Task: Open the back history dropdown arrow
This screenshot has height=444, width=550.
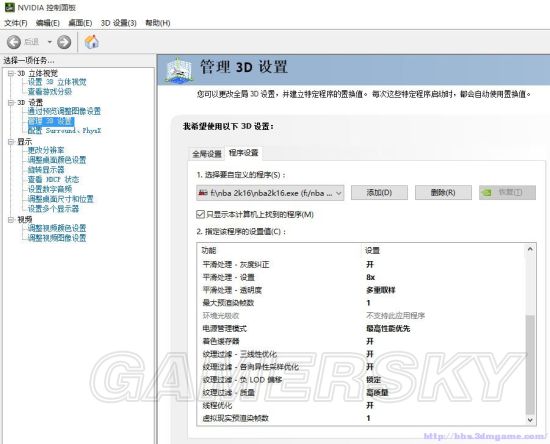Action: 49,42
